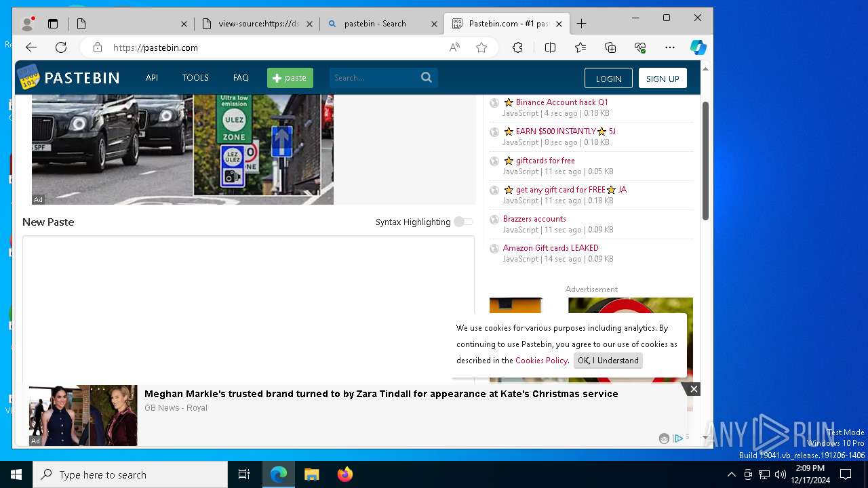868x488 pixels.
Task: Open the Split screen icon
Action: [x=550, y=47]
